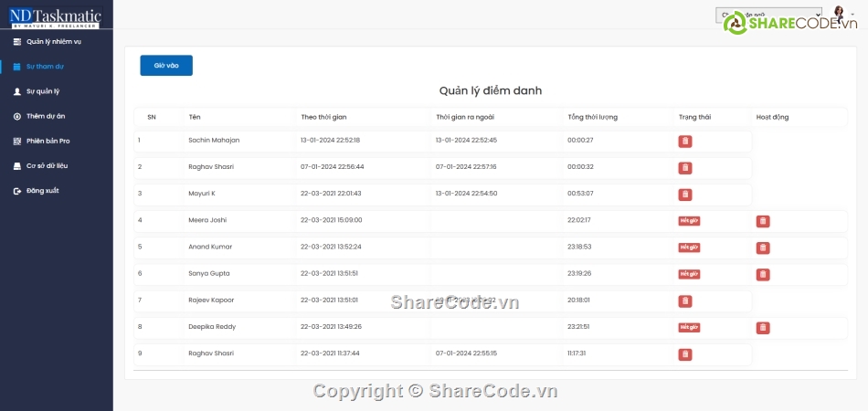This screenshot has height=411, width=868.
Task: Click the QR icon beside Phiên bản Pro
Action: (16, 141)
